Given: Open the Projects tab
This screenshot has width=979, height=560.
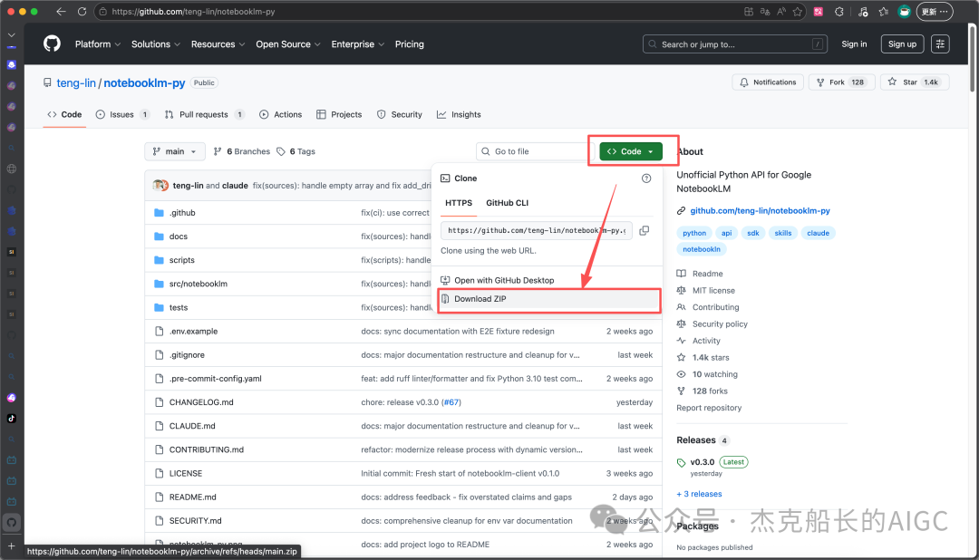Looking at the screenshot, I should [x=339, y=115].
